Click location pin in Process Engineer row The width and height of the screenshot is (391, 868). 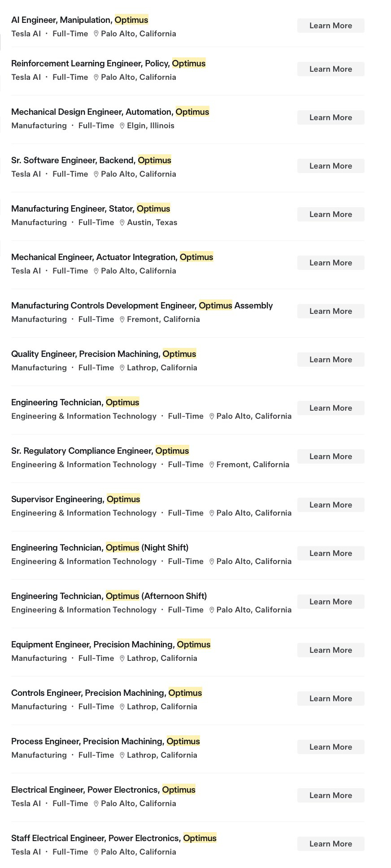tap(122, 755)
